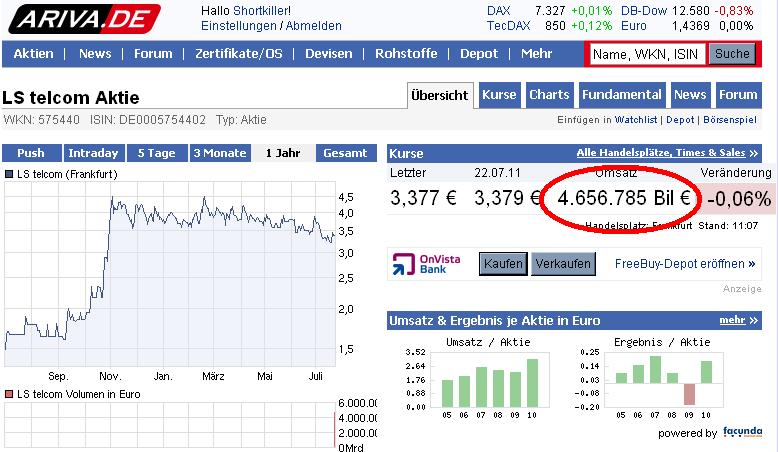Click the ARIVA.DE logo
The height and width of the screenshot is (452, 778).
[x=84, y=18]
